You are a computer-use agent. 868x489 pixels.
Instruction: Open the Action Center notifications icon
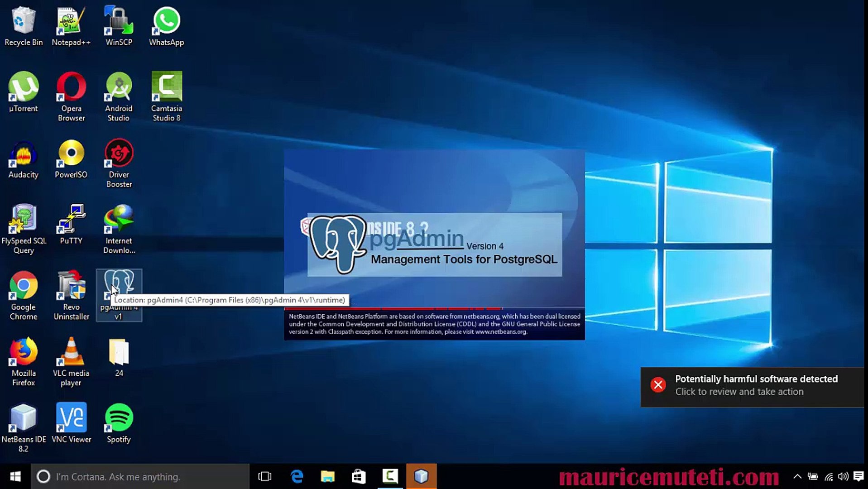point(858,476)
